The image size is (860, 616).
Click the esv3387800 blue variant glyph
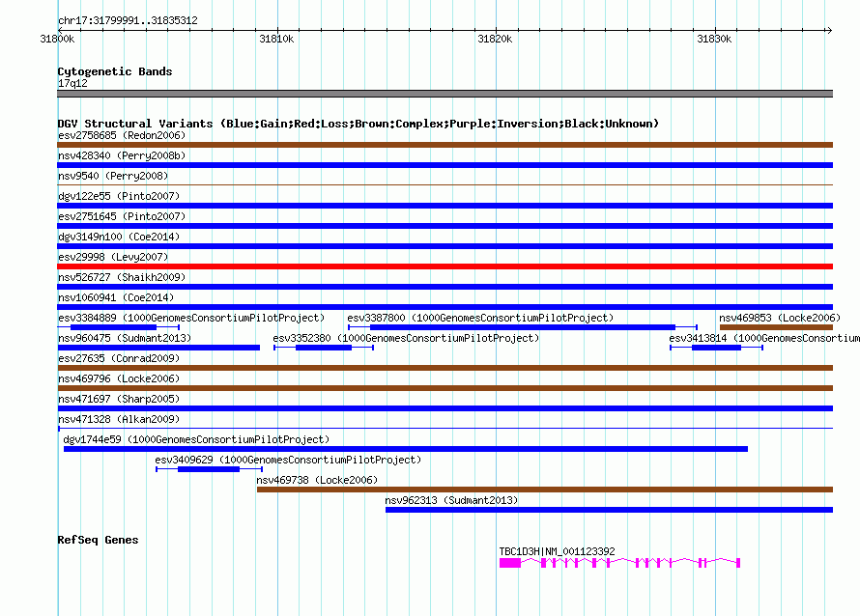(x=523, y=327)
